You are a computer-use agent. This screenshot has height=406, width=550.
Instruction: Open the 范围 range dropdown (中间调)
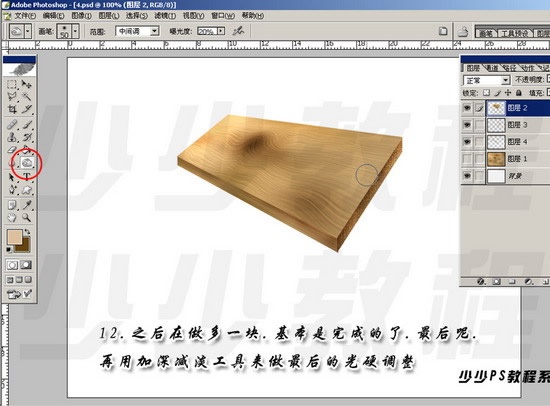coord(137,31)
